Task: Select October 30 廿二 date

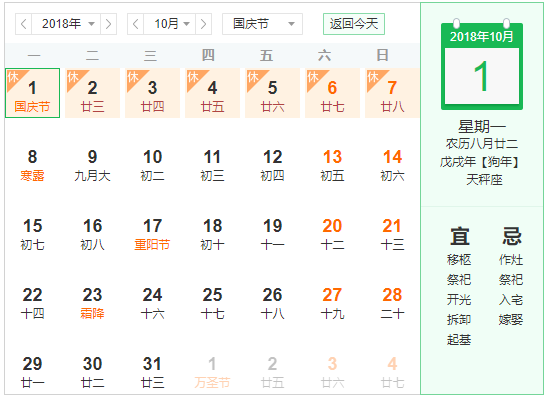Action: (x=93, y=372)
